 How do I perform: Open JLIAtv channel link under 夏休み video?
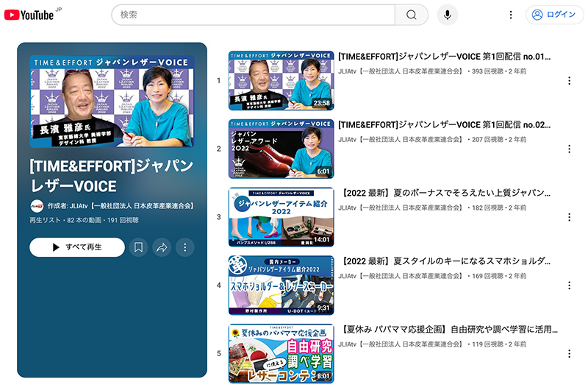pos(401,344)
